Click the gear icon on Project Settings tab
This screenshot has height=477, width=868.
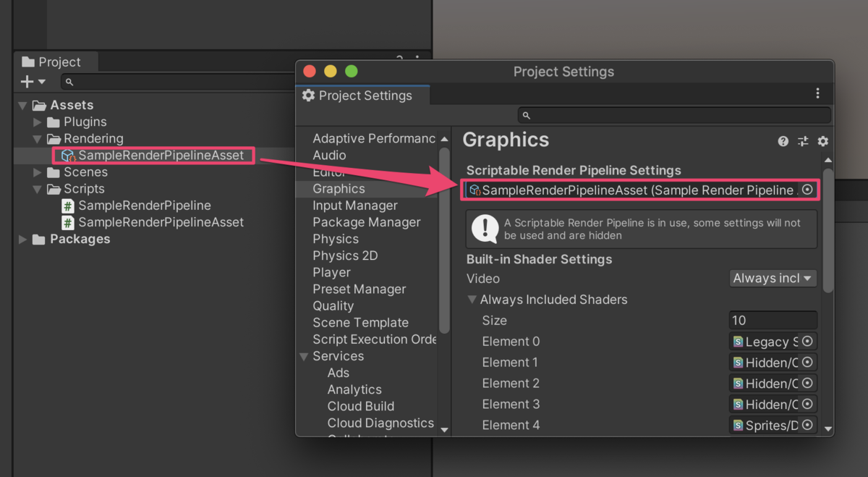(x=308, y=96)
